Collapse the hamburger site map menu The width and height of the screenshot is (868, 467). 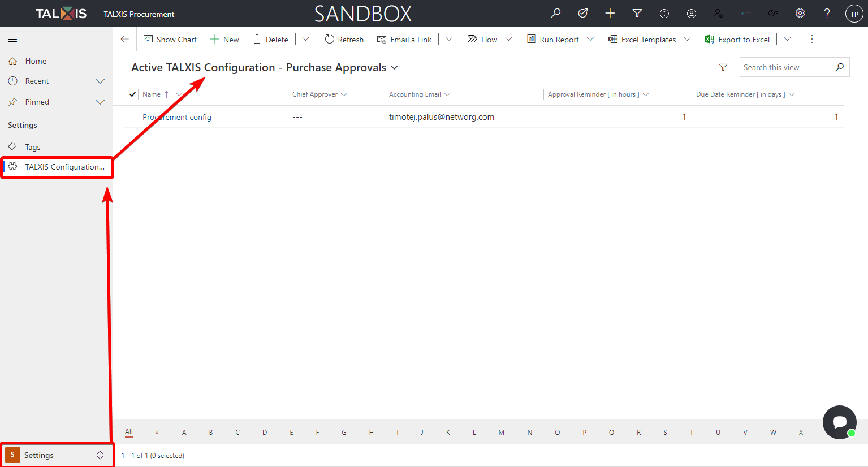click(x=12, y=39)
